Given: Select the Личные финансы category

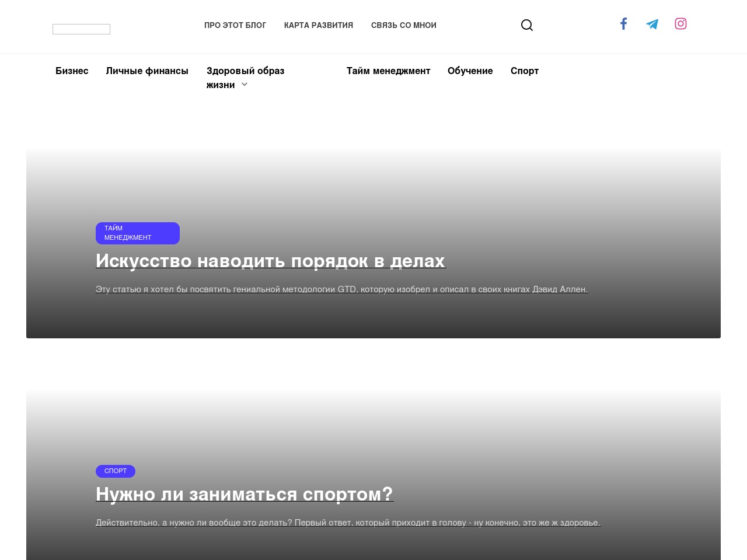Looking at the screenshot, I should coord(147,71).
